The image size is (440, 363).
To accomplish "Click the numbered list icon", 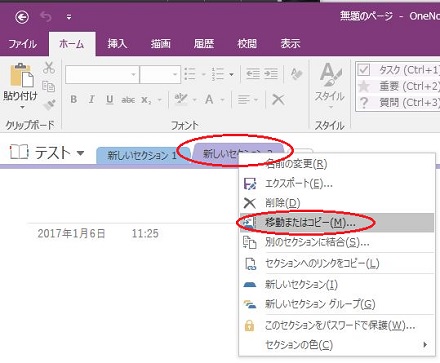I will 218,74.
